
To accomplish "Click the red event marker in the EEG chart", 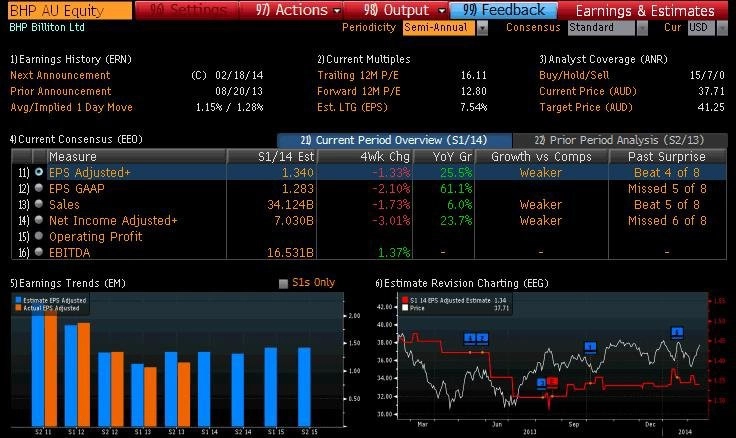I will [x=552, y=382].
